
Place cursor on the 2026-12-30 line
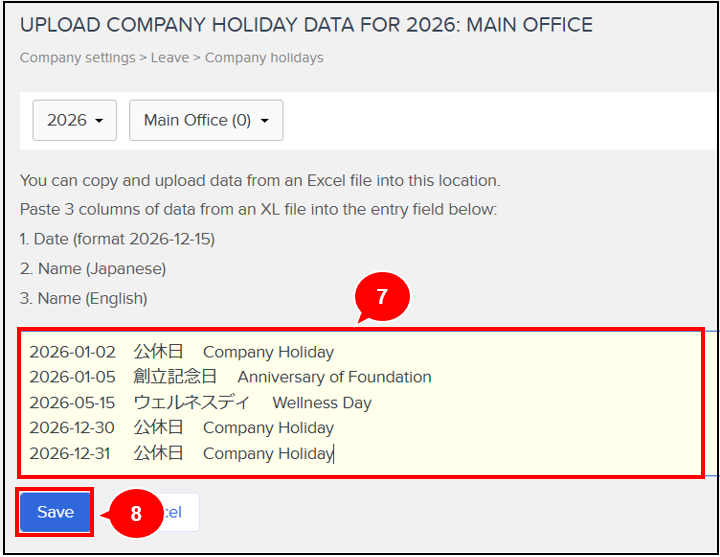182,428
